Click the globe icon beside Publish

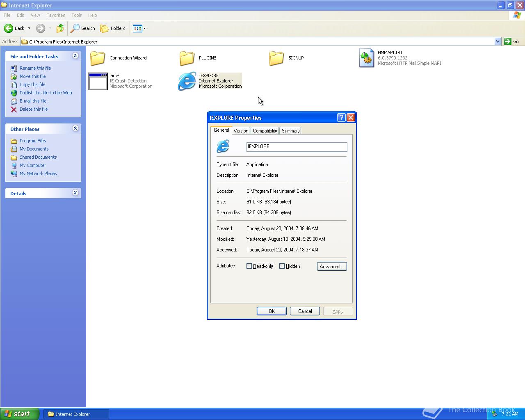point(14,93)
